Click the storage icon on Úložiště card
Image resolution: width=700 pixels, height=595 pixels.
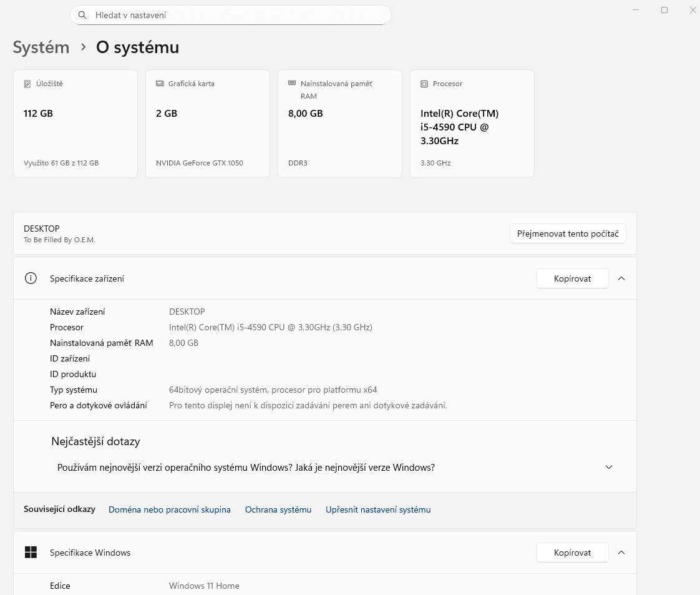(27, 84)
